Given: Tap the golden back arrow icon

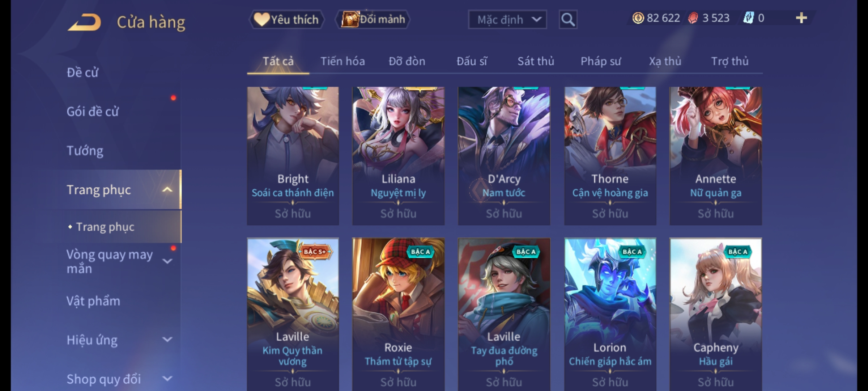Looking at the screenshot, I should click(x=84, y=22).
